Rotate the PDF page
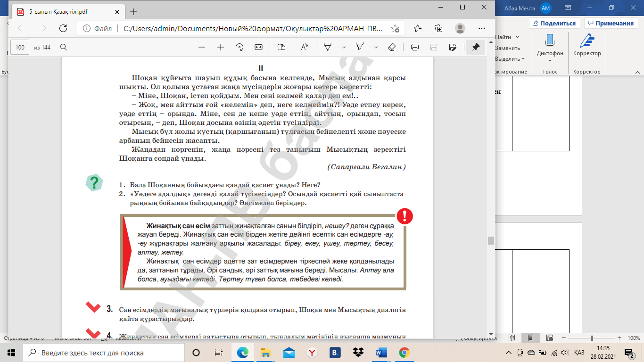The width and height of the screenshot is (644, 362). pyautogui.click(x=239, y=47)
